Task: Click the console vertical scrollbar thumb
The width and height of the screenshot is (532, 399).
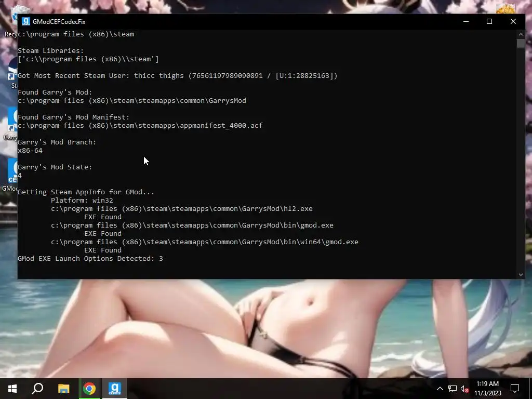Action: pos(521,44)
